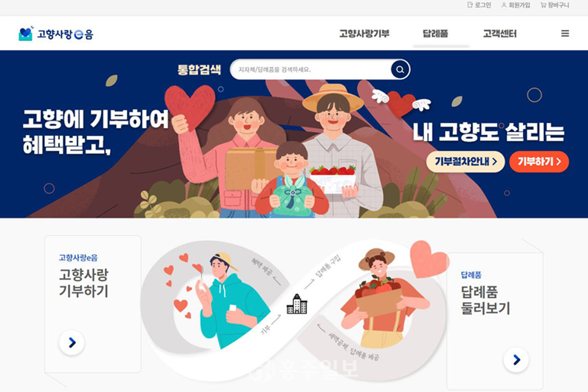This screenshot has width=588, height=392.
Task: Click the 장바구니 link
Action: [x=559, y=5]
